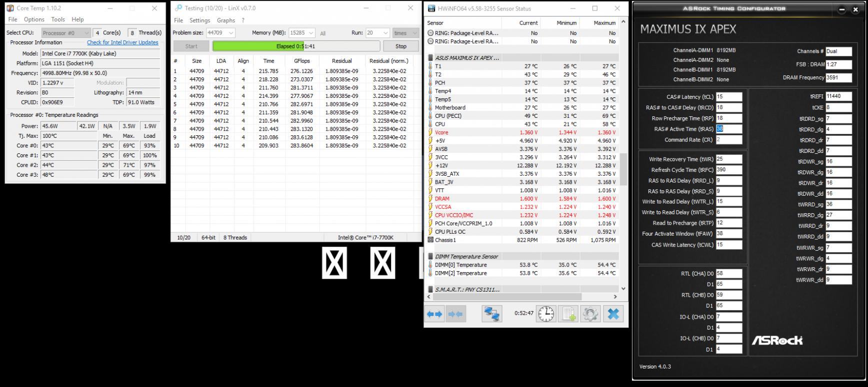Click the HWiNFO scroll-down arrow
The width and height of the screenshot is (868, 387).
coord(623,288)
